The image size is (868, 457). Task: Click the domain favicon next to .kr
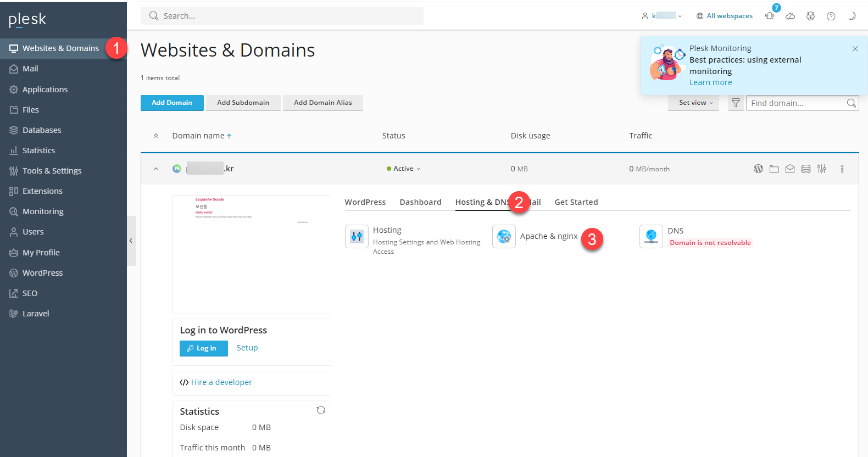pos(177,169)
